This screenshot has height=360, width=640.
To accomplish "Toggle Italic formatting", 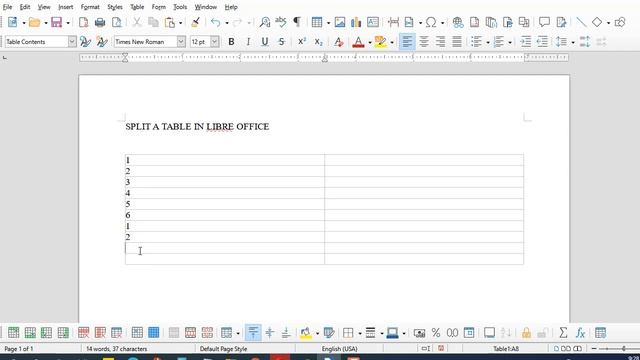I will tap(248, 42).
